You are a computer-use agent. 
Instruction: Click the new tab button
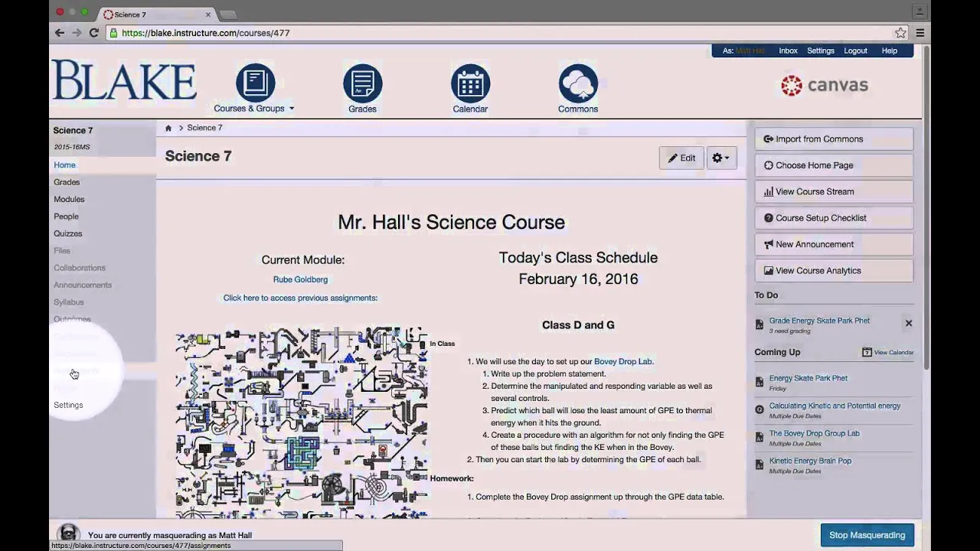(x=228, y=15)
